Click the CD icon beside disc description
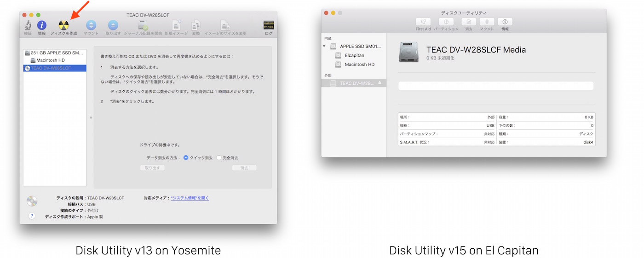Image resolution: width=644 pixels, height=258 pixels. (32, 201)
